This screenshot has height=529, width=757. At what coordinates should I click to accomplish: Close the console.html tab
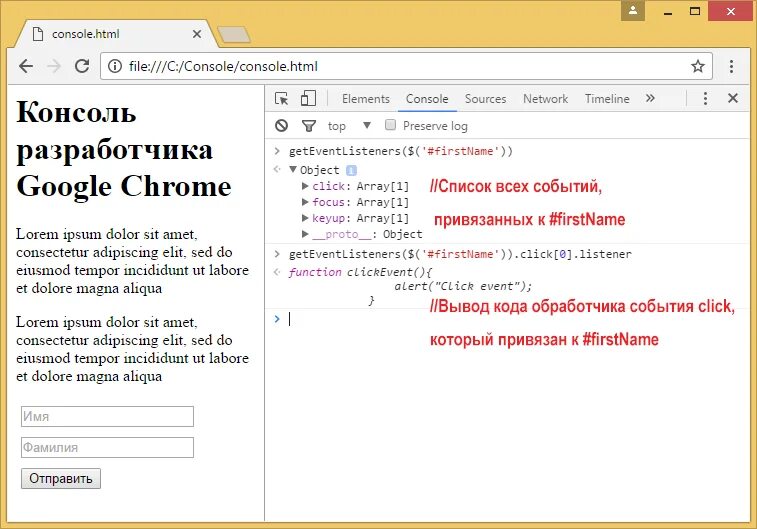click(x=196, y=34)
